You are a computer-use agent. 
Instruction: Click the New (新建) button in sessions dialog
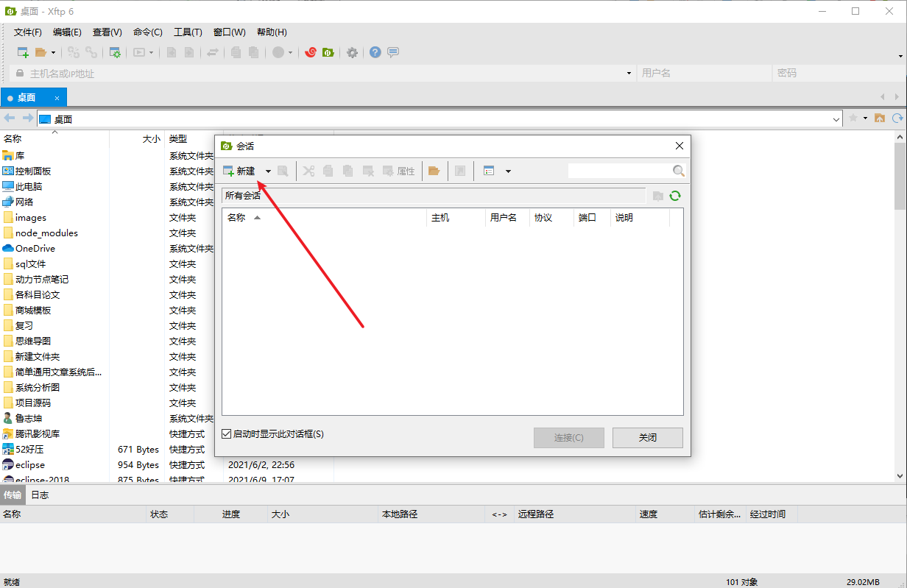point(239,171)
